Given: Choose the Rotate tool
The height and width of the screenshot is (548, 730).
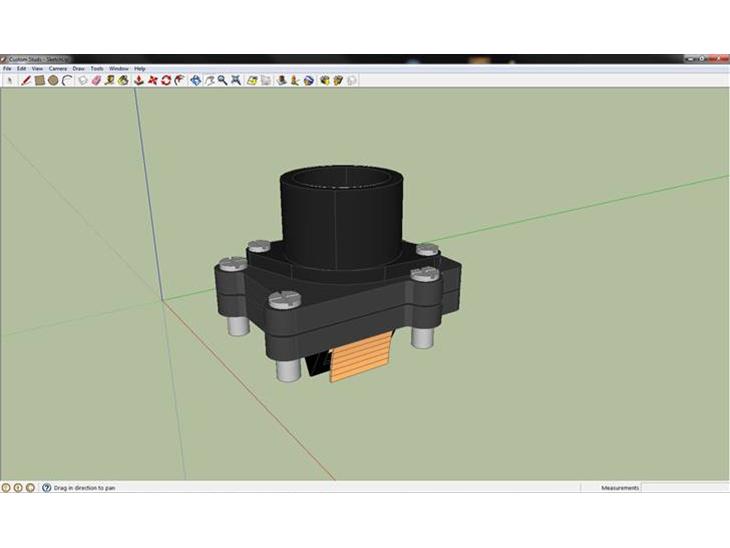Looking at the screenshot, I should click(x=165, y=80).
